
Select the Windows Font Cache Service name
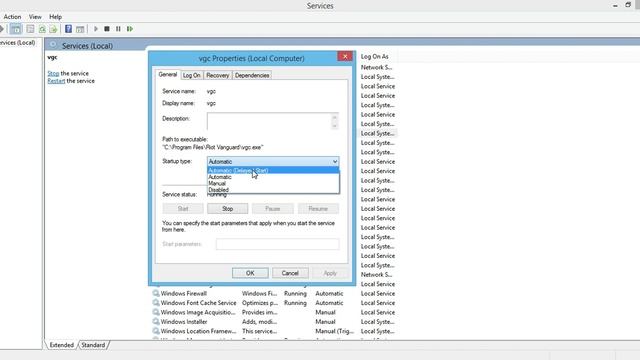click(x=198, y=302)
